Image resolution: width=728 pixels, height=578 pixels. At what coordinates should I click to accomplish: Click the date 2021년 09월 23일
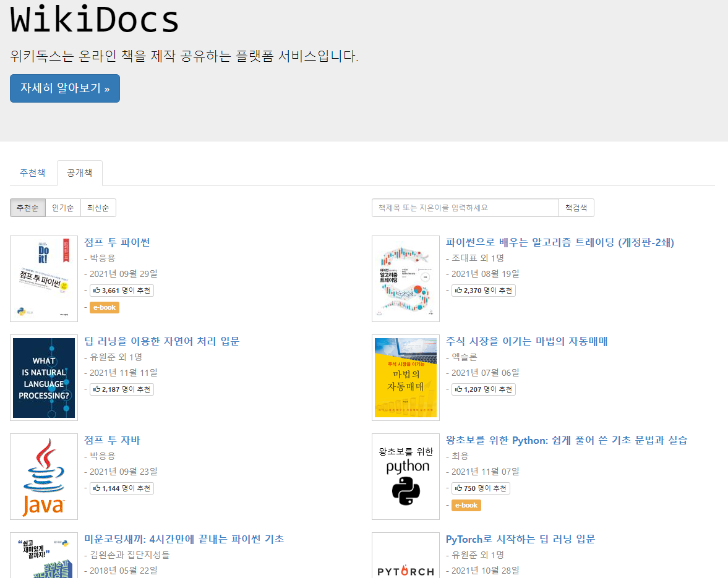pyautogui.click(x=124, y=471)
